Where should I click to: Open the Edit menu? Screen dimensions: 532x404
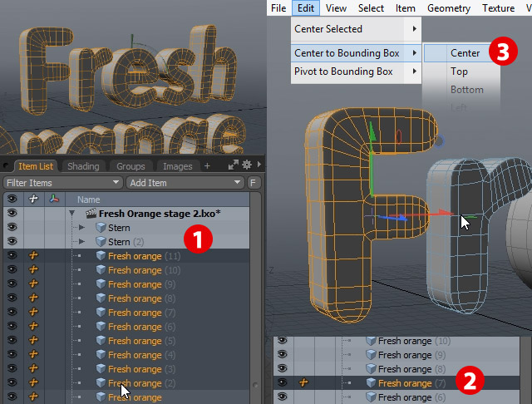306,7
